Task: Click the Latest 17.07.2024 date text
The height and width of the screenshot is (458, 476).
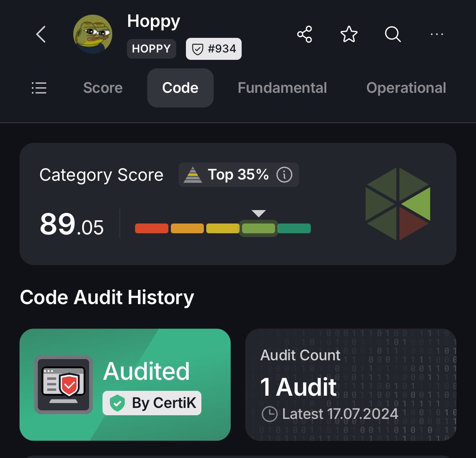Action: [x=340, y=414]
